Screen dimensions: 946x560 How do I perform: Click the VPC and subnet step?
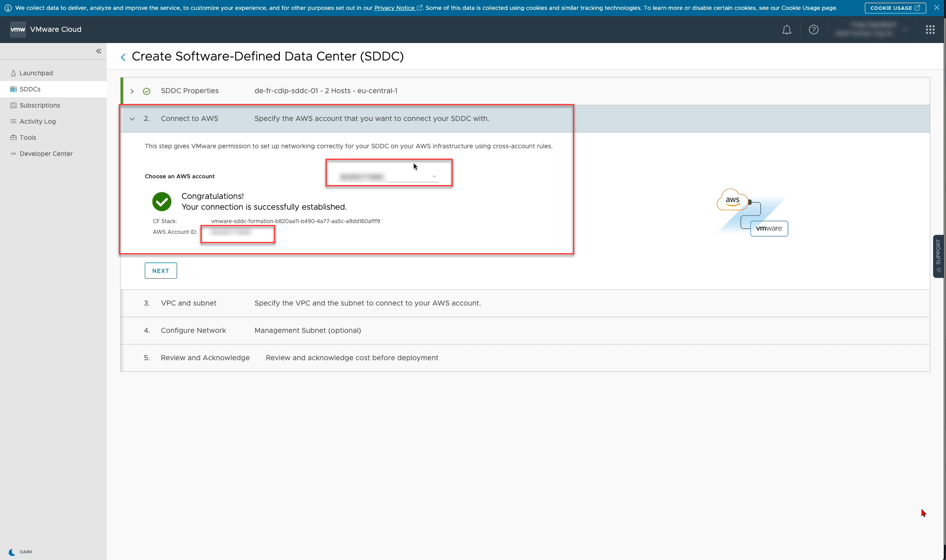(x=525, y=303)
